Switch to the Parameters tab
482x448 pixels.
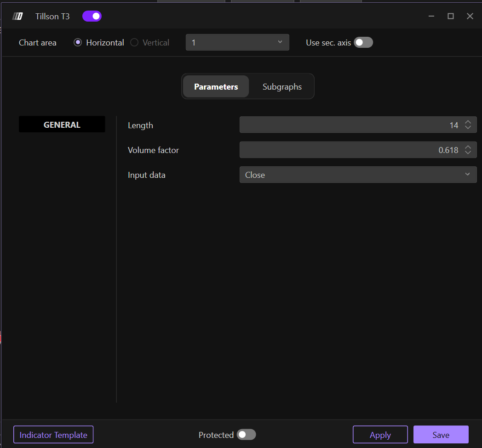[x=216, y=87]
